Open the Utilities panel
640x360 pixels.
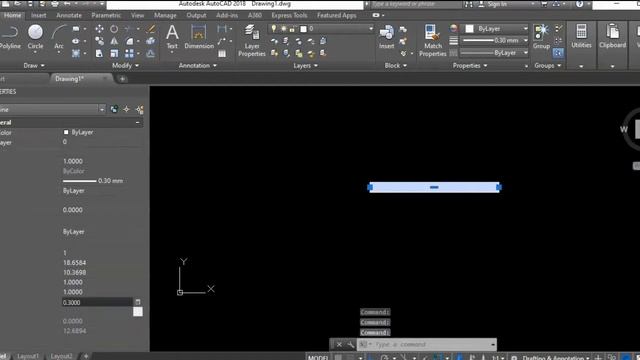(581, 38)
